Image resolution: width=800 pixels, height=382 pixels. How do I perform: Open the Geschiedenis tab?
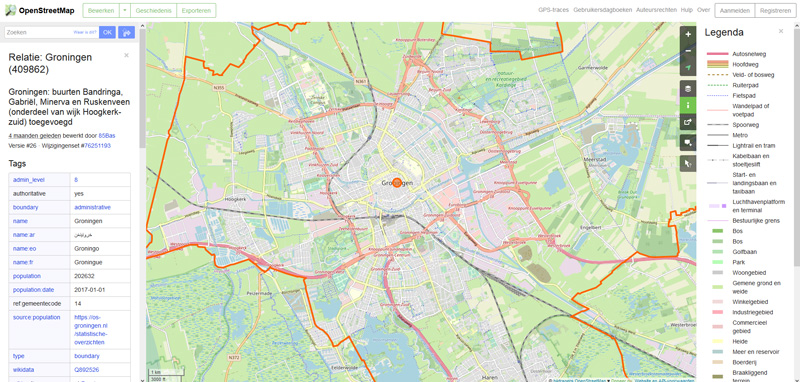[x=154, y=10]
